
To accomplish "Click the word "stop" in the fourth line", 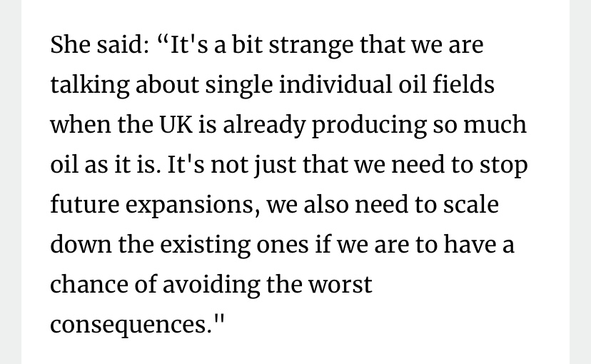I will [x=503, y=166].
